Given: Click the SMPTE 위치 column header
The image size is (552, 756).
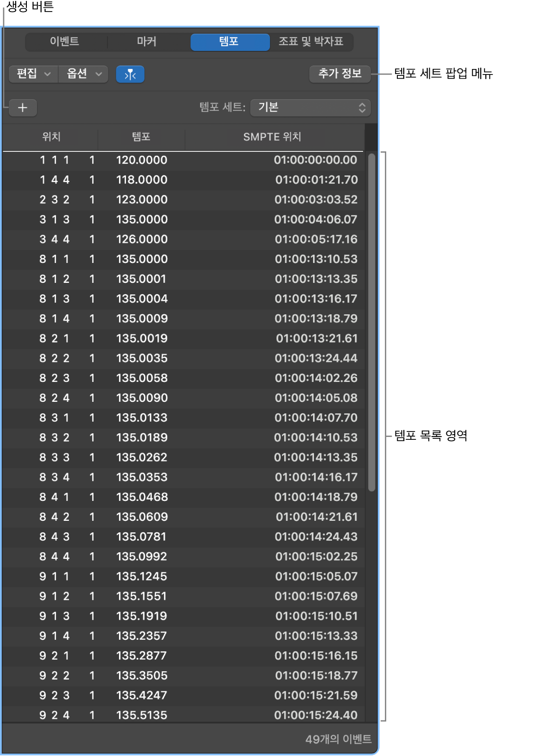Looking at the screenshot, I should [x=272, y=137].
